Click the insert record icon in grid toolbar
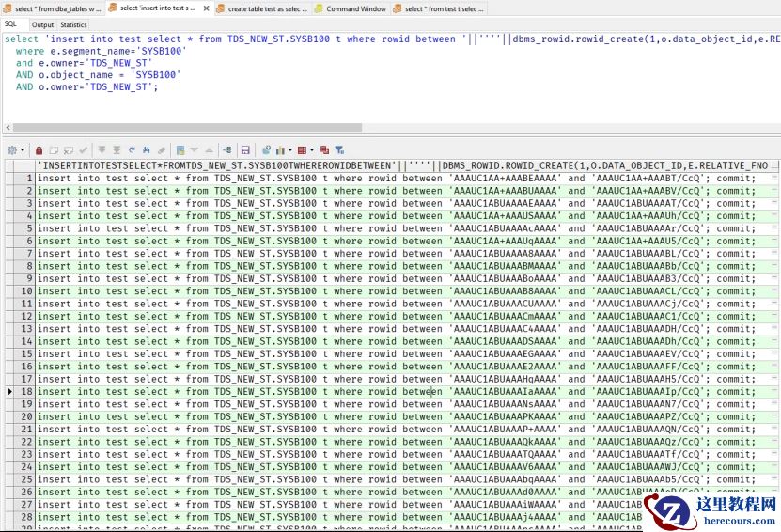The height and width of the screenshot is (532, 781). [x=54, y=150]
